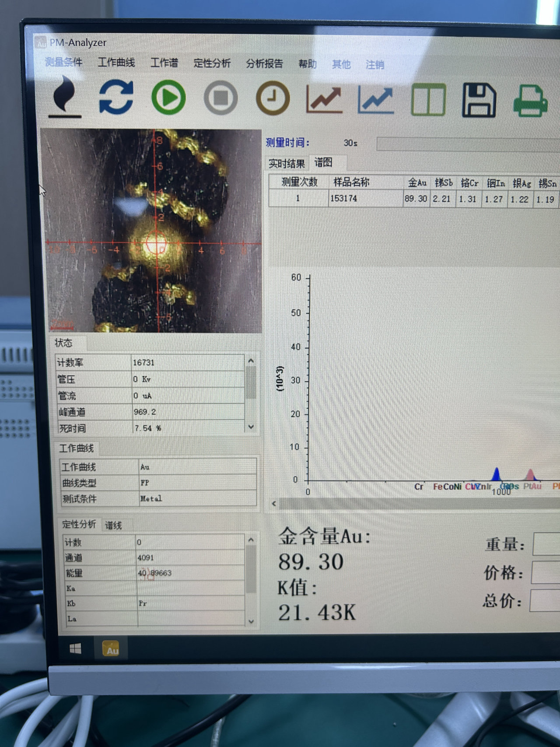Switch to the 实时结果 tab

pos(287,164)
